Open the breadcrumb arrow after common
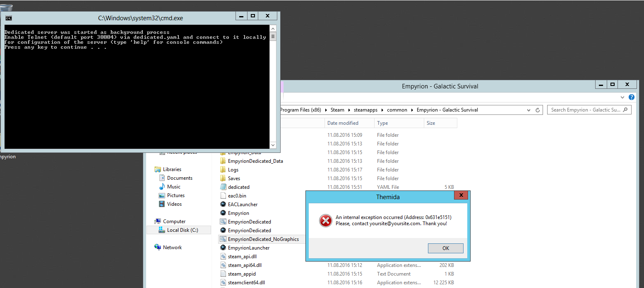The width and height of the screenshot is (644, 288). [412, 110]
